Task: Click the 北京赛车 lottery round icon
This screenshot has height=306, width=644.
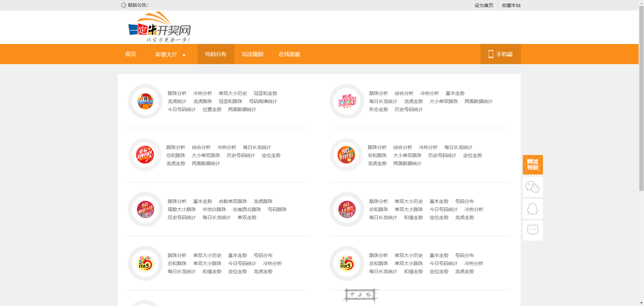Action: [x=145, y=101]
